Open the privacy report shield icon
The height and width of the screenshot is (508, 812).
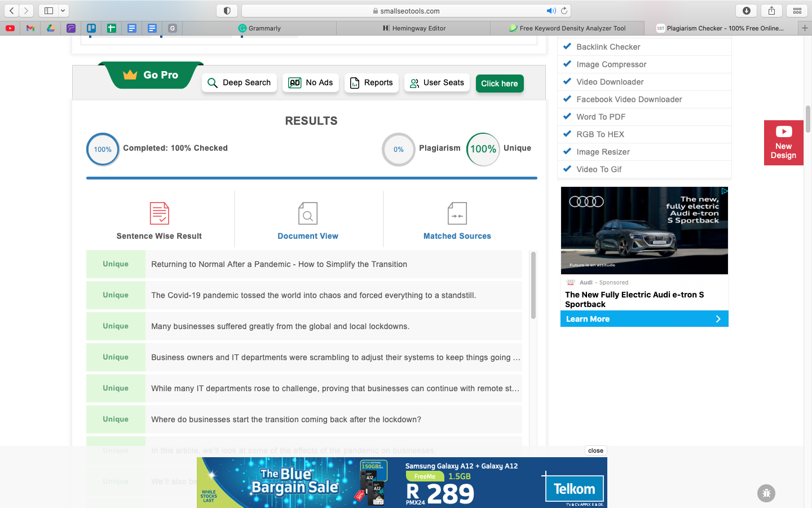227,10
